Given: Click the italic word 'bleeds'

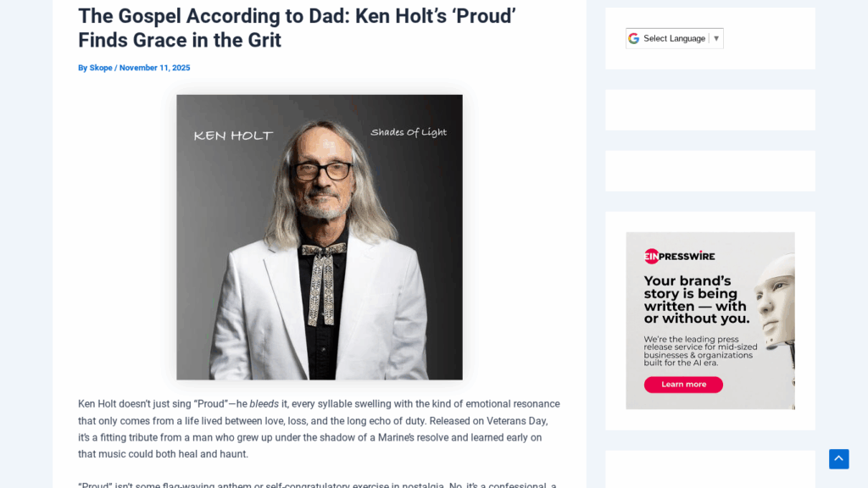Looking at the screenshot, I should tap(264, 404).
